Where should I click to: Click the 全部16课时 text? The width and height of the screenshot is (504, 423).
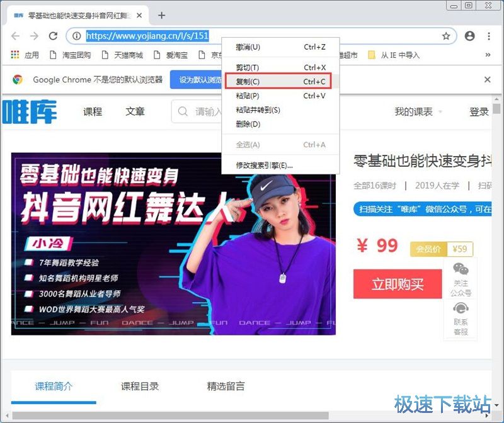click(x=375, y=186)
